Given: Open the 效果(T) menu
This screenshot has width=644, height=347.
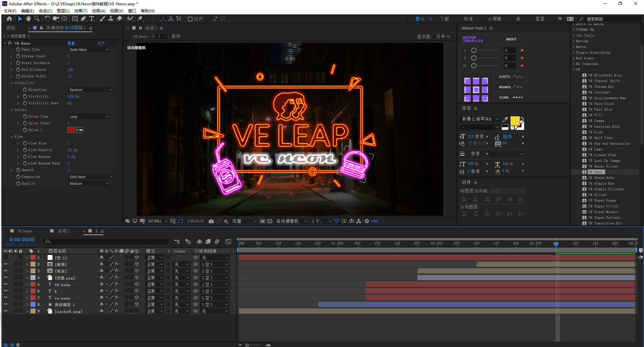Looking at the screenshot, I should pos(80,11).
